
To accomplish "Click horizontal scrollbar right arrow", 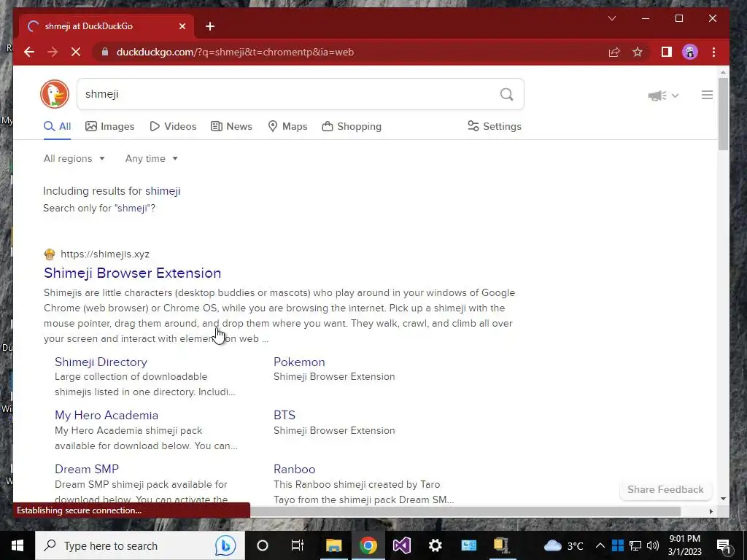I will click(x=711, y=511).
